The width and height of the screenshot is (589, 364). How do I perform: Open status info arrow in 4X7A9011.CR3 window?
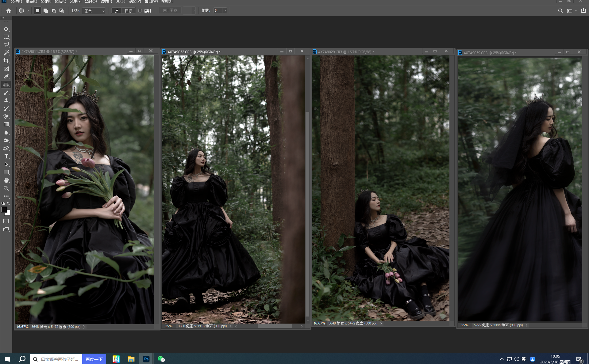tap(84, 327)
